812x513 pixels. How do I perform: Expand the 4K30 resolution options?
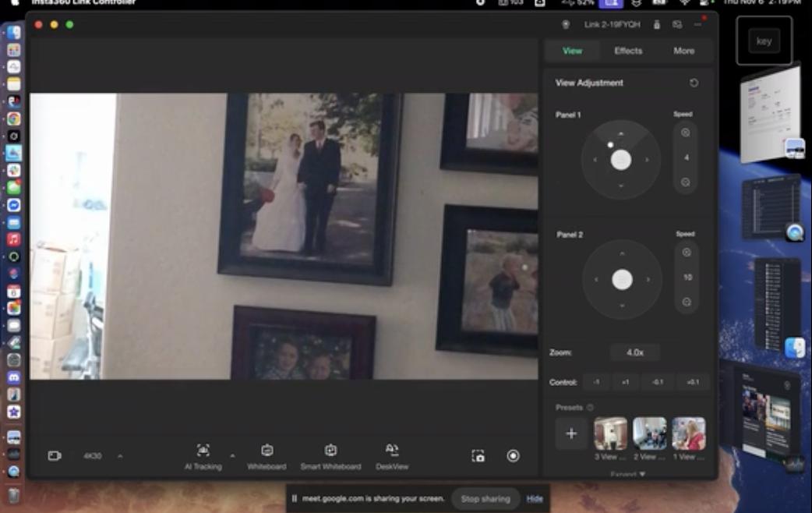point(120,456)
